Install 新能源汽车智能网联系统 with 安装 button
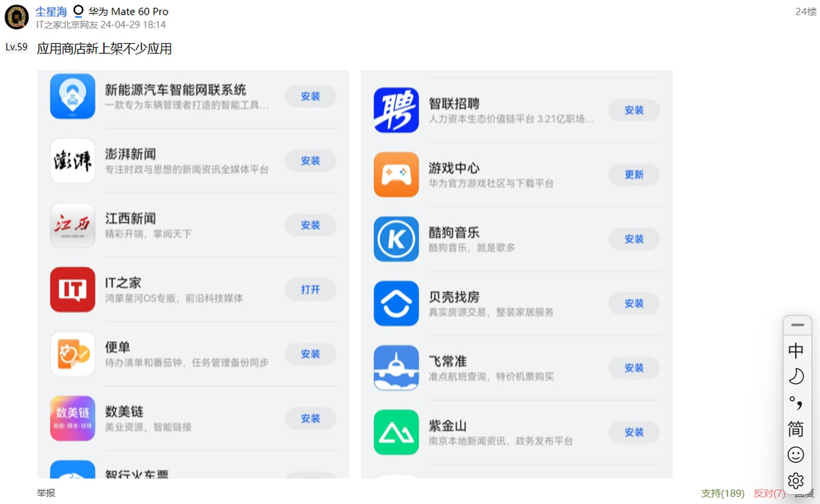The height and width of the screenshot is (504, 820). (x=311, y=96)
